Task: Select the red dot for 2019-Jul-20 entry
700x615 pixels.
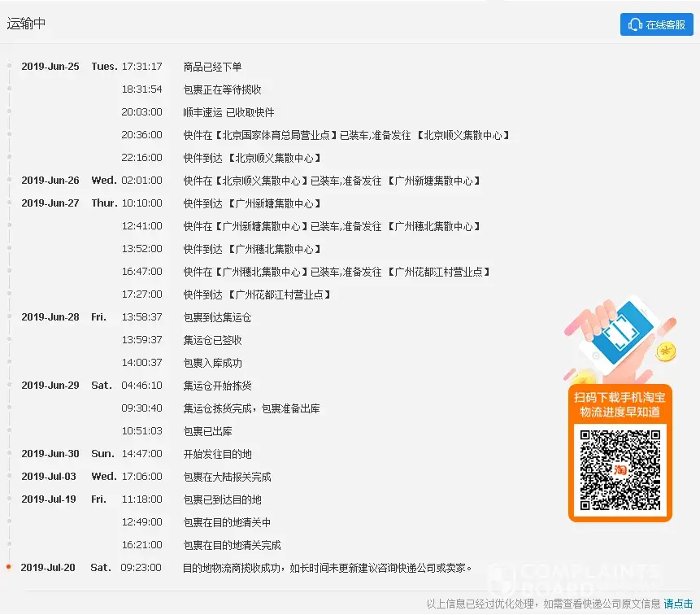Action: pos(9,567)
